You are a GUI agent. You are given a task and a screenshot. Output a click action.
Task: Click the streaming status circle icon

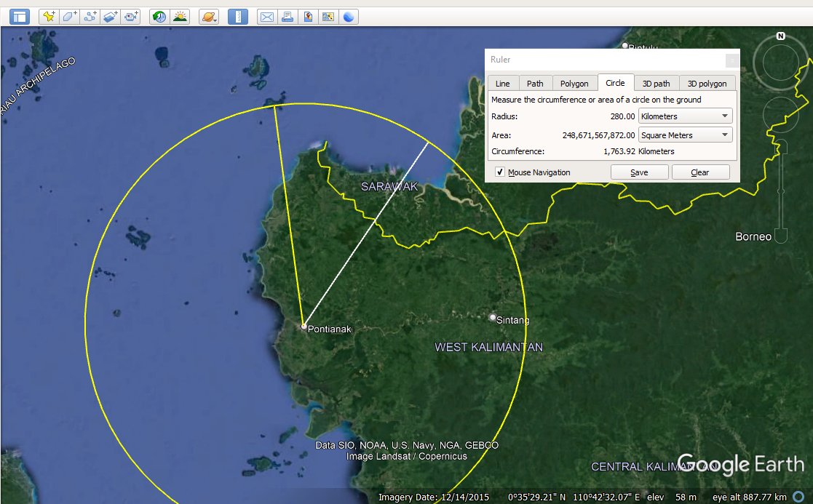[798, 497]
